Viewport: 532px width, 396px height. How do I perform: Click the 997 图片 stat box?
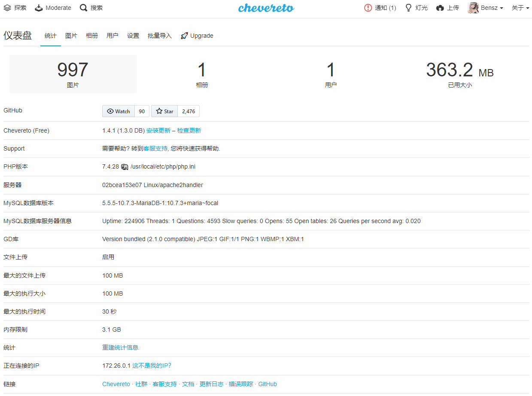pos(73,74)
